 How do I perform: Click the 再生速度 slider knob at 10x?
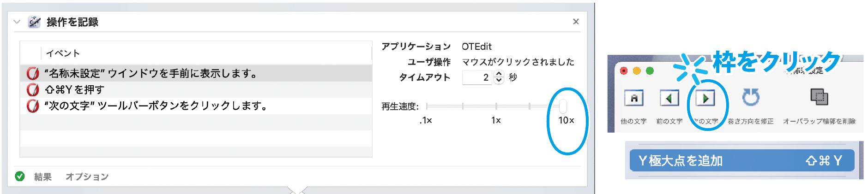(563, 106)
